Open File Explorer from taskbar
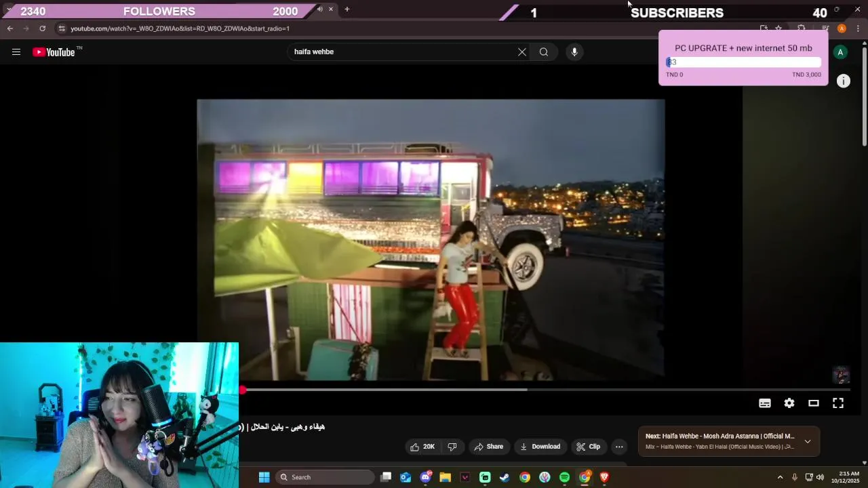Screen dimensions: 868x488 coord(445,477)
